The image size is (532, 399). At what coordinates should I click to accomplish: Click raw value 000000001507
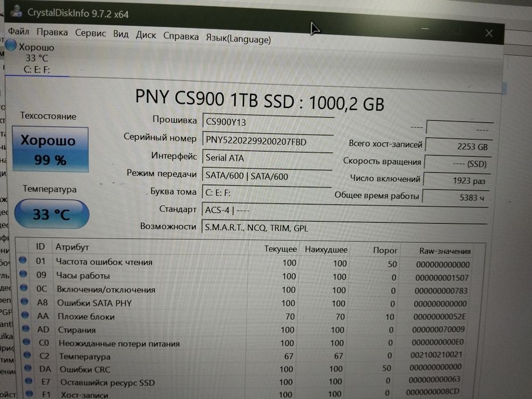[442, 278]
